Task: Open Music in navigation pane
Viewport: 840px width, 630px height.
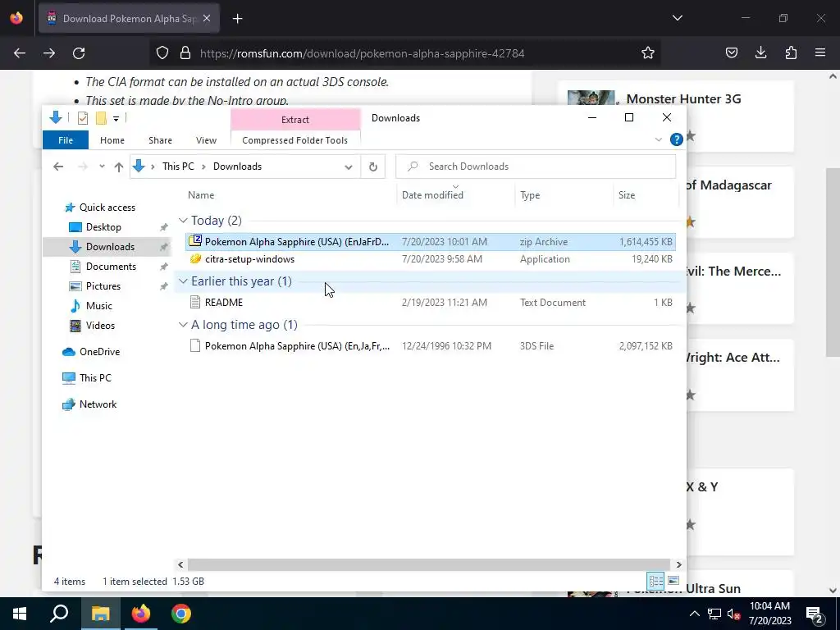Action: click(x=99, y=306)
